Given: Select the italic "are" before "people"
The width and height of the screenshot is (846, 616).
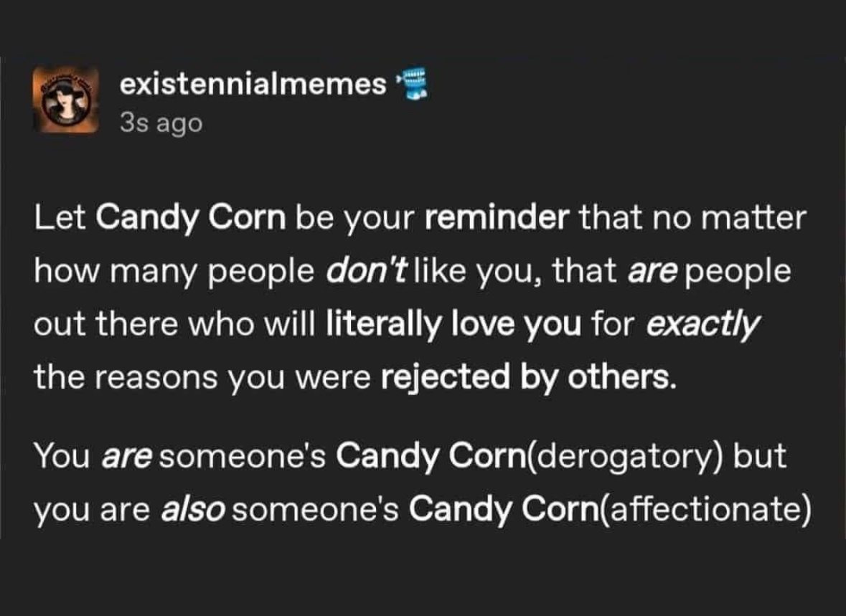Looking at the screenshot, I should (x=646, y=273).
